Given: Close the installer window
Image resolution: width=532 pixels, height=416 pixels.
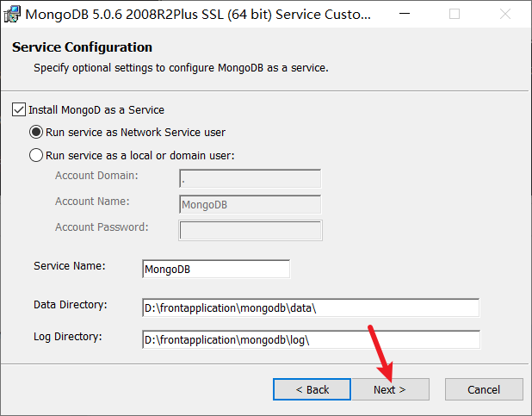Looking at the screenshot, I should [x=505, y=14].
